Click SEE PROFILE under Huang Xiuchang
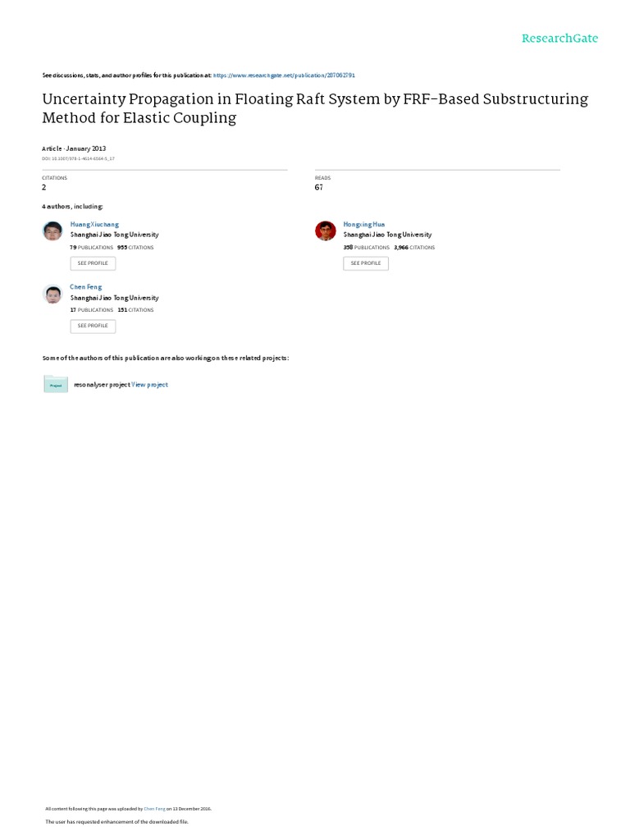Viewport: 630px width, 840px height. 93,263
